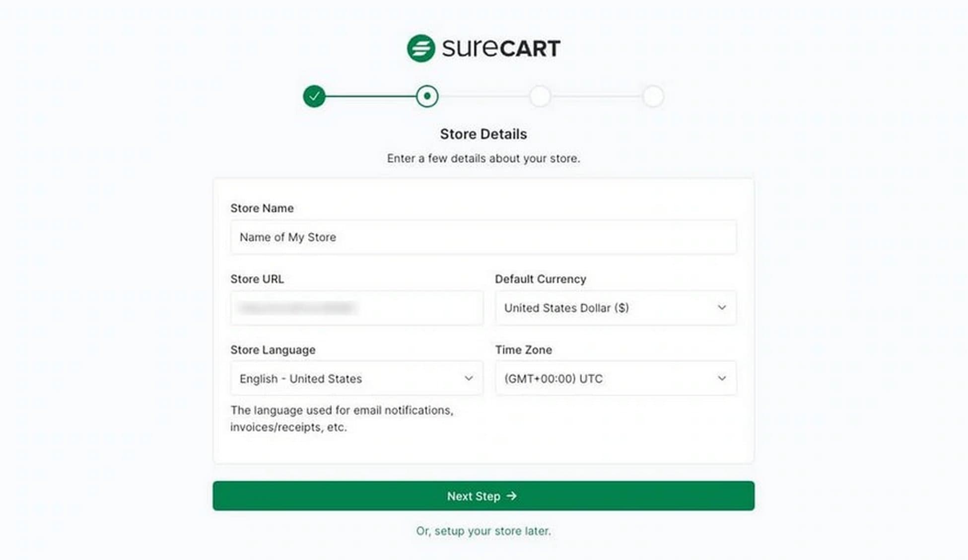Viewport: 968px width, 560px height.
Task: Click the Next Step button
Action: point(483,496)
